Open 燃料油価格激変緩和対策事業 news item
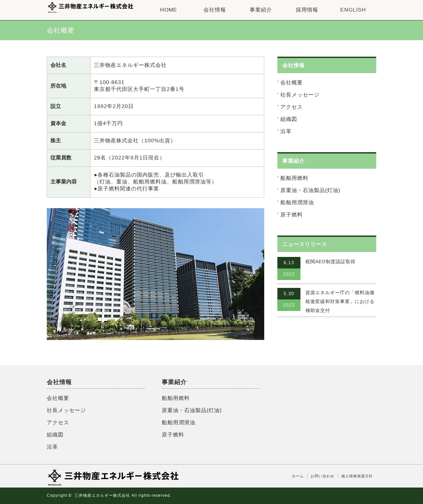Screen dimensions: 423x504 coord(340,301)
